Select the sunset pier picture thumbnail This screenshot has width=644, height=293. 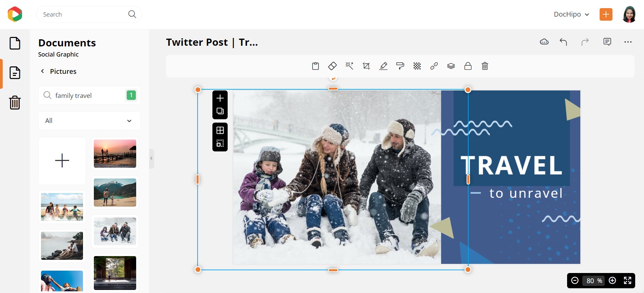[x=115, y=153]
